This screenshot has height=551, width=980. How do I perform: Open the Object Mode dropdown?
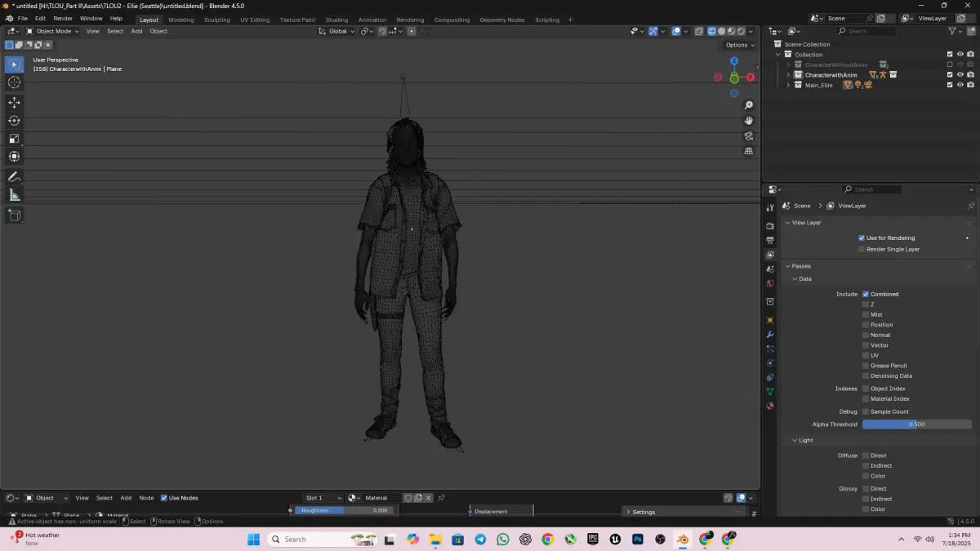[x=52, y=31]
